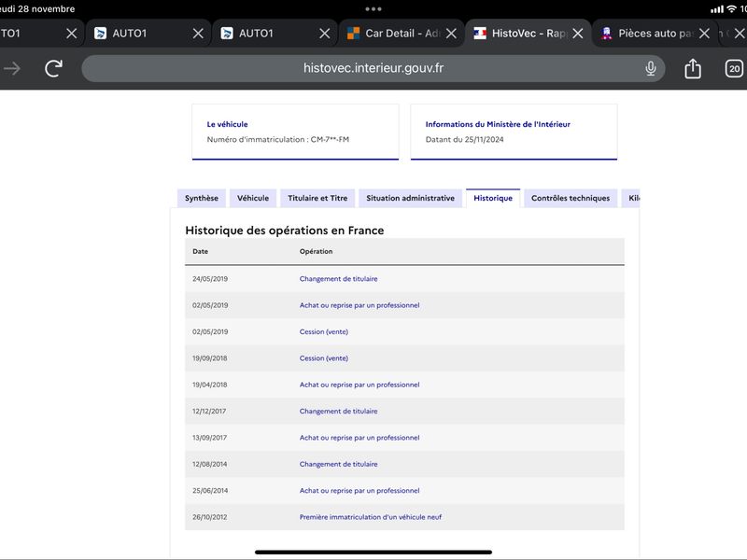Tap the Car Detail tab favicon
The width and height of the screenshot is (747, 560).
(353, 34)
